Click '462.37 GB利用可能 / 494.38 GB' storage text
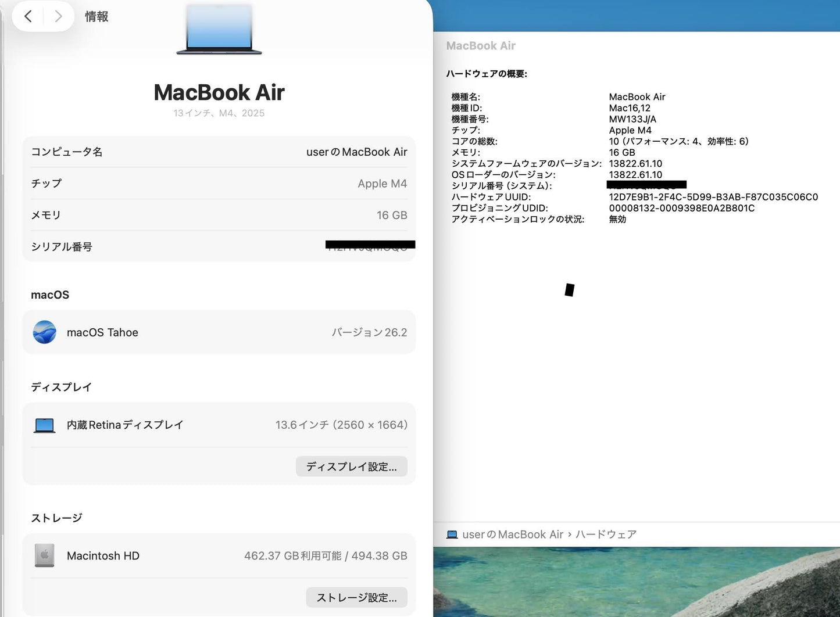This screenshot has width=840, height=617. pos(326,556)
